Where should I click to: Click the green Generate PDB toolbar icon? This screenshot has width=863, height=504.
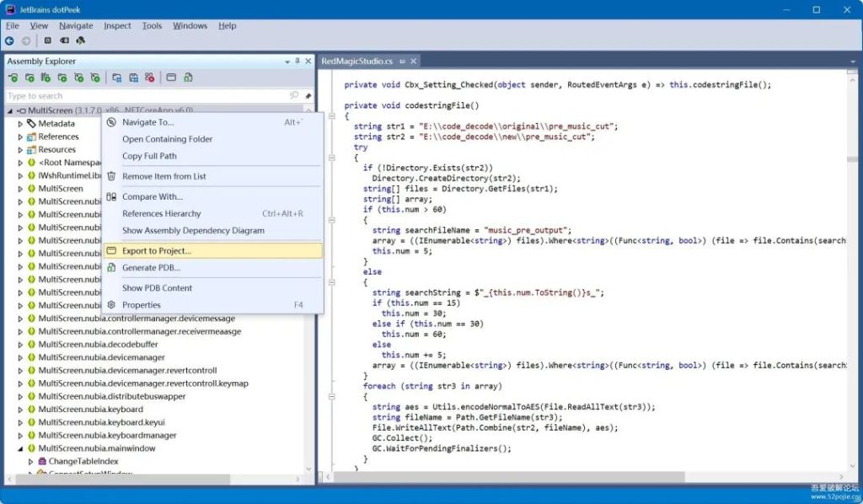[x=188, y=78]
